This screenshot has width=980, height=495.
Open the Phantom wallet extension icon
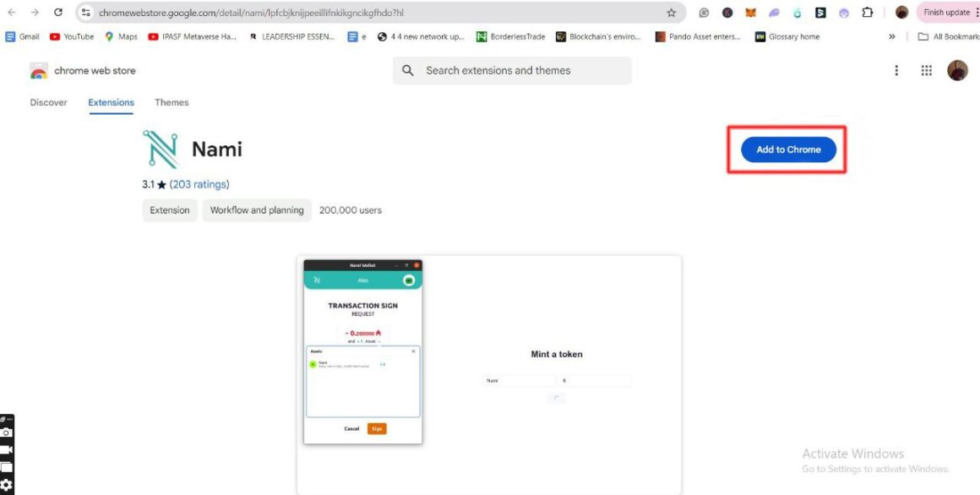(773, 12)
